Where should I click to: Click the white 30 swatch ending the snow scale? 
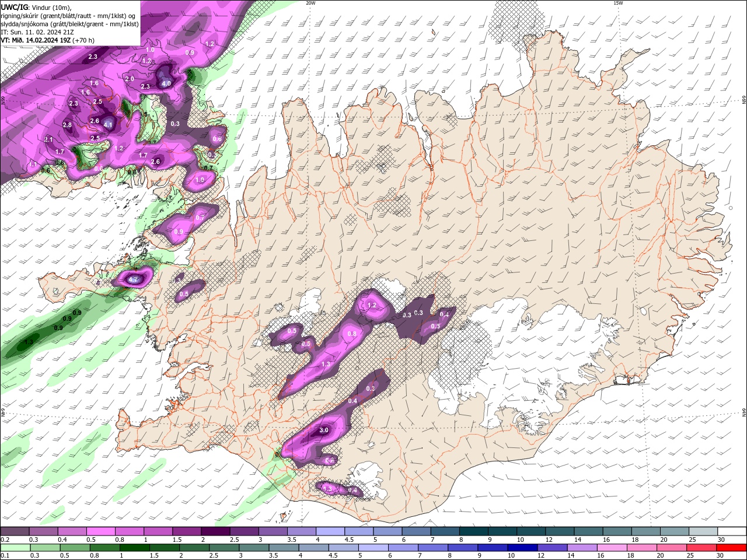click(x=732, y=531)
